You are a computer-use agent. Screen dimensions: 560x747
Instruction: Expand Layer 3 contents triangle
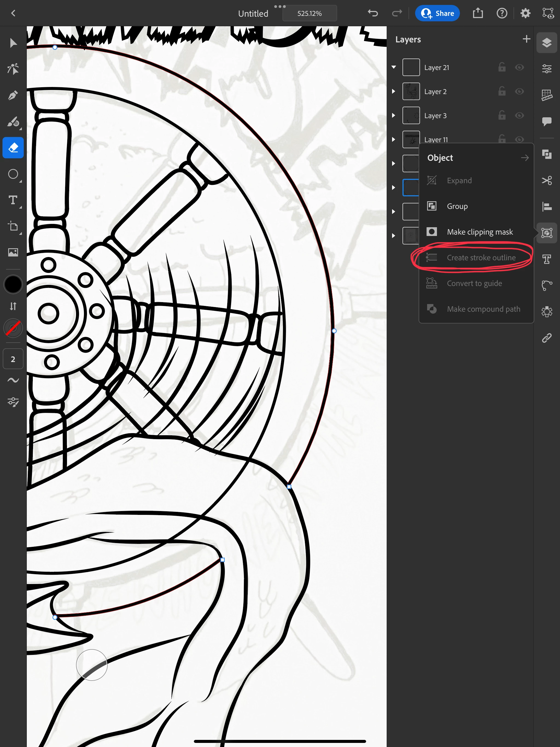tap(393, 115)
